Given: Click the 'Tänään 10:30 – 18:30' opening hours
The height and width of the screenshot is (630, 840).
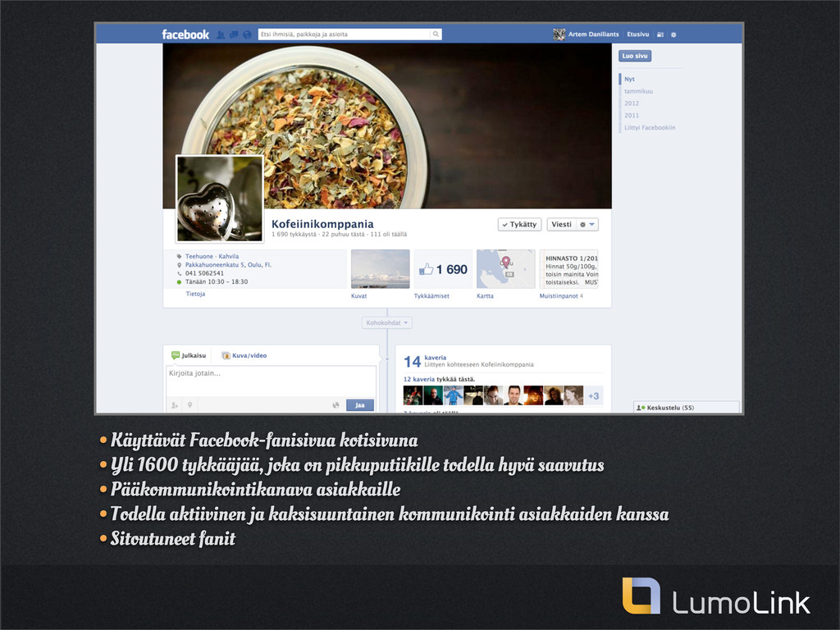Looking at the screenshot, I should coord(217,282).
